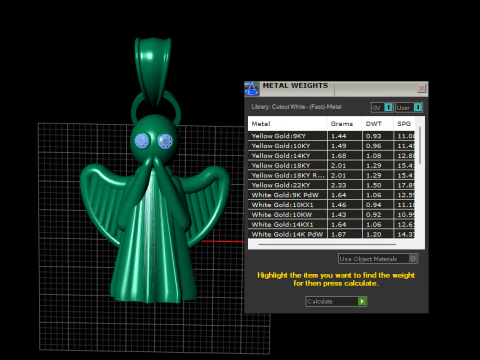
Task: Click the Library: Cutout White label
Action: coord(296,107)
